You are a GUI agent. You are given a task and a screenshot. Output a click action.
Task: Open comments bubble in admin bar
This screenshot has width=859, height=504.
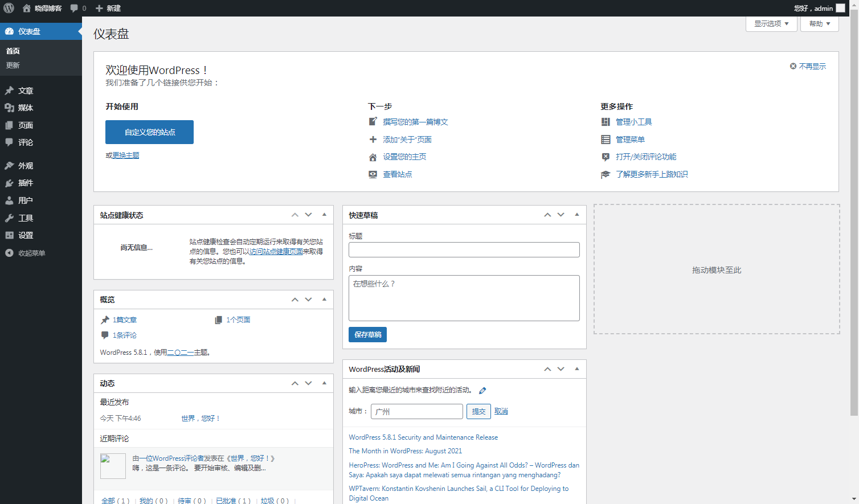[78, 8]
